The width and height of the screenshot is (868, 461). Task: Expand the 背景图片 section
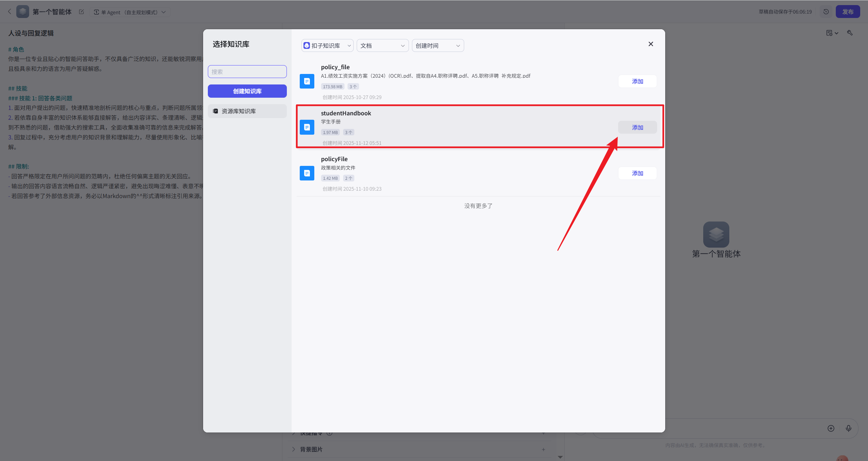tap(311, 449)
